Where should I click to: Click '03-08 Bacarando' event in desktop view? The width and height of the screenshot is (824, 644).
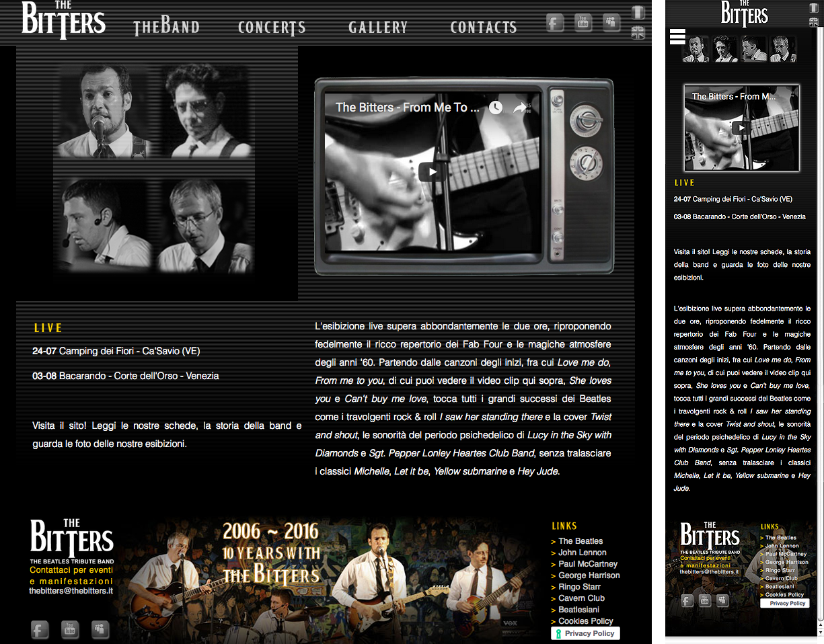pos(126,376)
